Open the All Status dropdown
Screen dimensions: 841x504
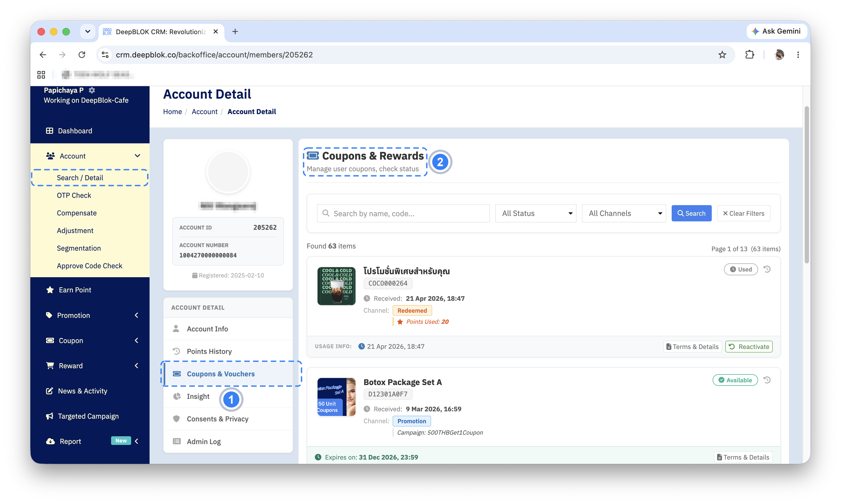535,213
